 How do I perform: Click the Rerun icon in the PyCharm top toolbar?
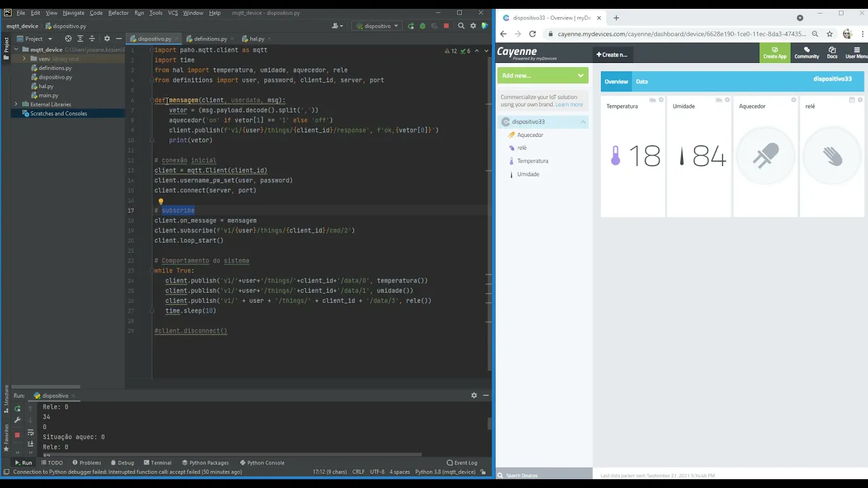click(x=411, y=26)
